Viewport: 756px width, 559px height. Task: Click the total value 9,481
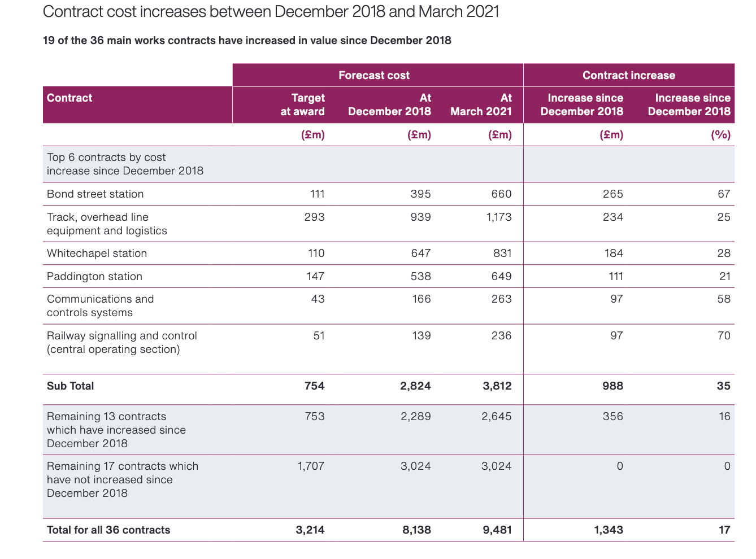[498, 530]
